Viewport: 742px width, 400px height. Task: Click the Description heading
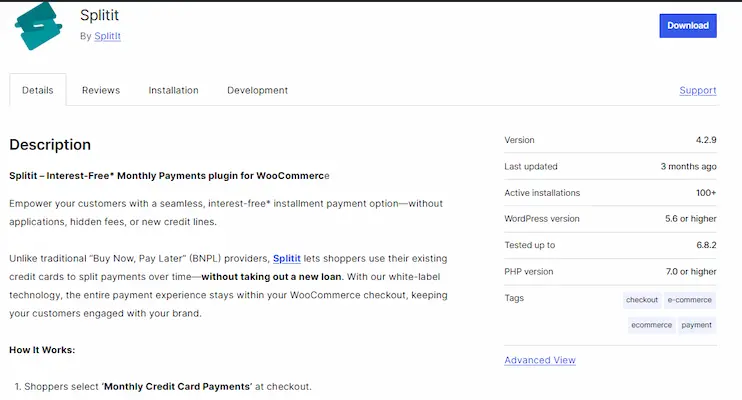tap(50, 144)
